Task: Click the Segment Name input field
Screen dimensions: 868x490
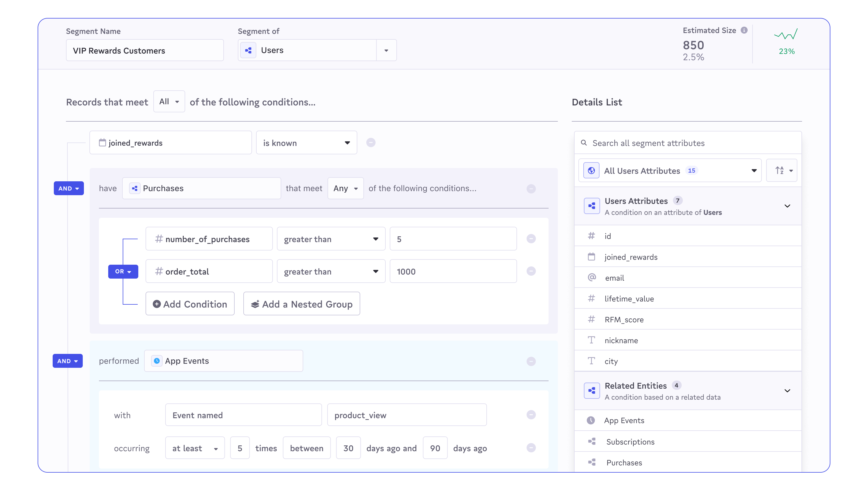Action: click(x=145, y=51)
